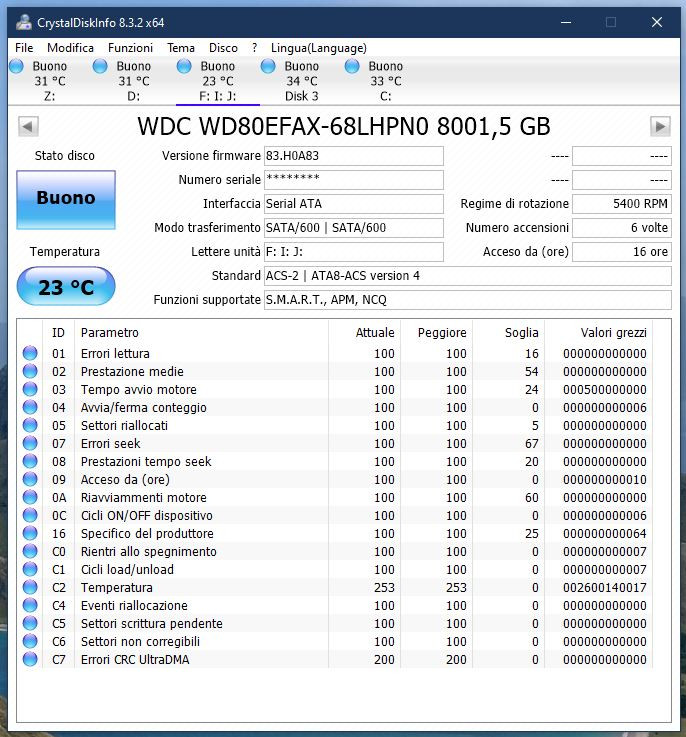The height and width of the screenshot is (737, 686).
Task: Click the Buono health status button
Action: click(x=66, y=200)
